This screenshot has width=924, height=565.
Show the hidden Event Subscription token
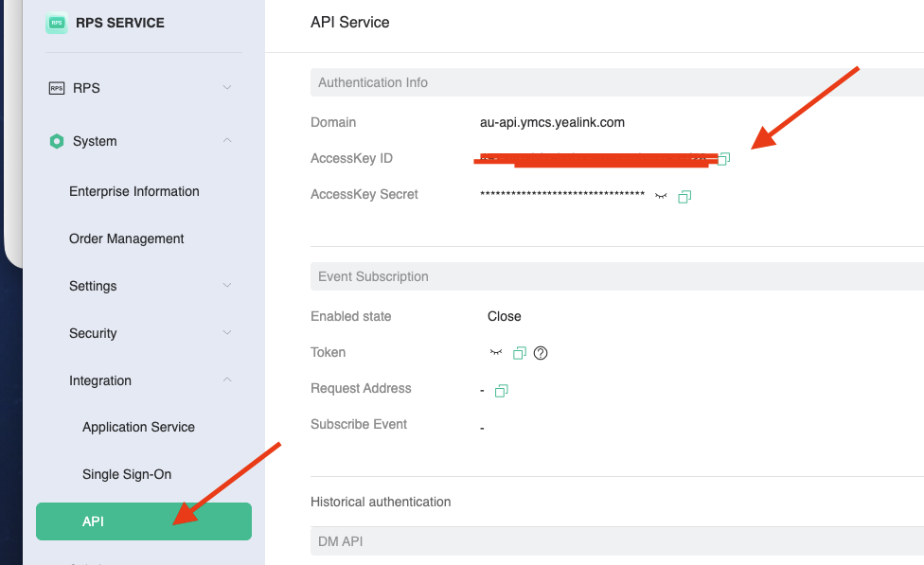[x=495, y=353]
